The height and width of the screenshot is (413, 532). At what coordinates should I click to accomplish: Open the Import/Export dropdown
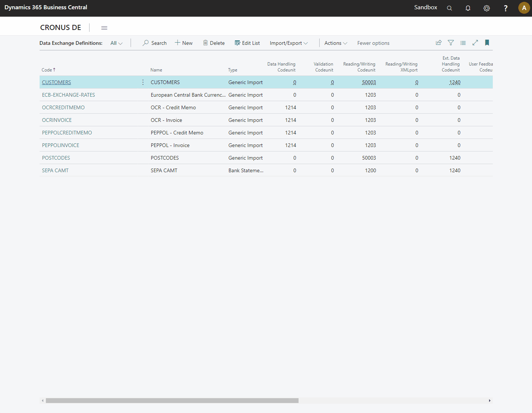289,43
